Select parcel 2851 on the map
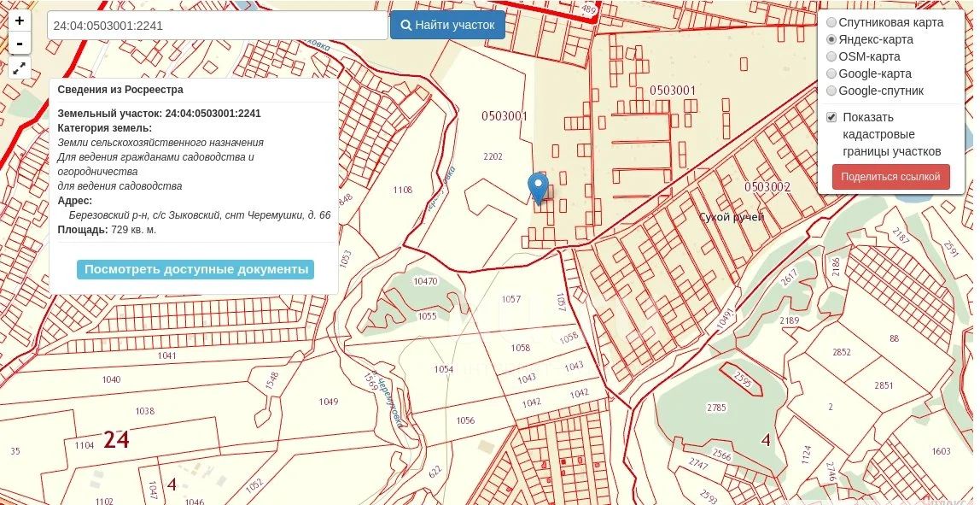 point(884,385)
